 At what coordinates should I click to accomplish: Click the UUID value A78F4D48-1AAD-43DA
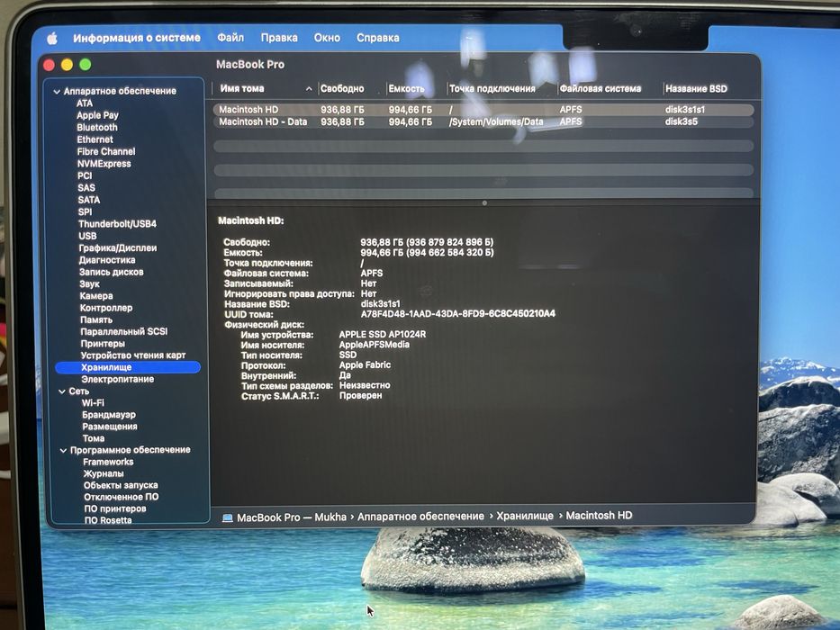(458, 313)
